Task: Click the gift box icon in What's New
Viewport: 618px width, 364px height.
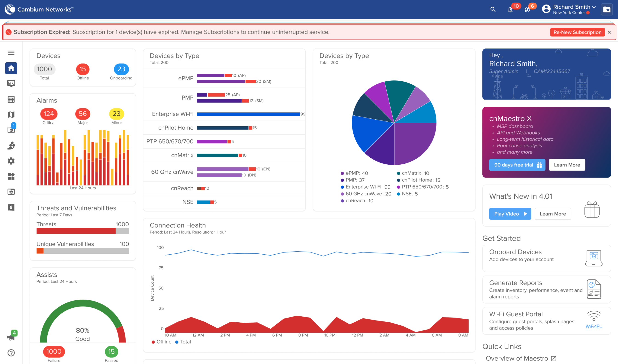Action: 592,210
